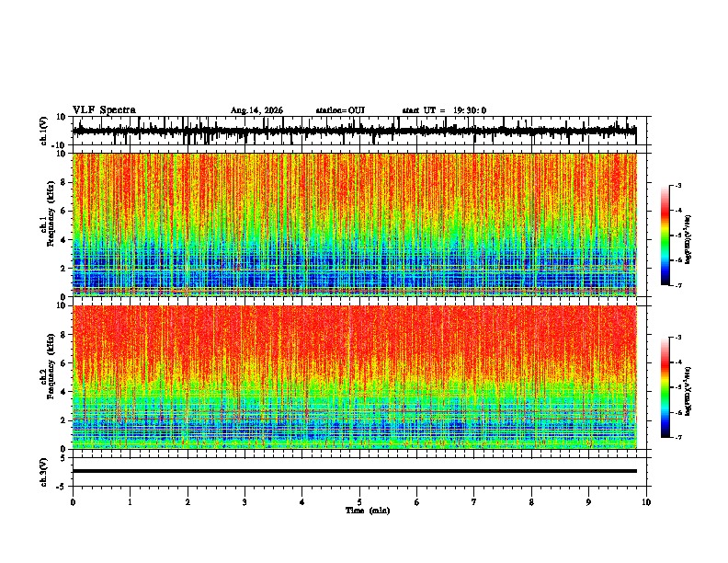Click the "VLF Spectra" plot title
Screen dimensions: 728x563
click(x=104, y=110)
